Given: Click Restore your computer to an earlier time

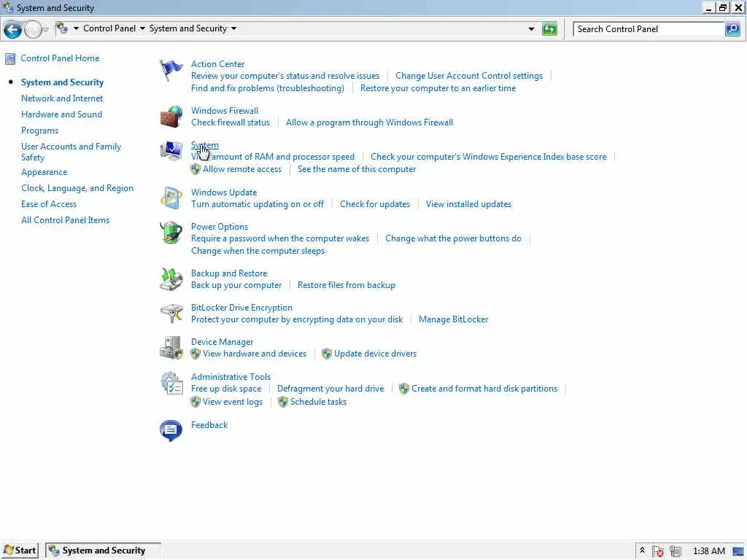Looking at the screenshot, I should [438, 88].
